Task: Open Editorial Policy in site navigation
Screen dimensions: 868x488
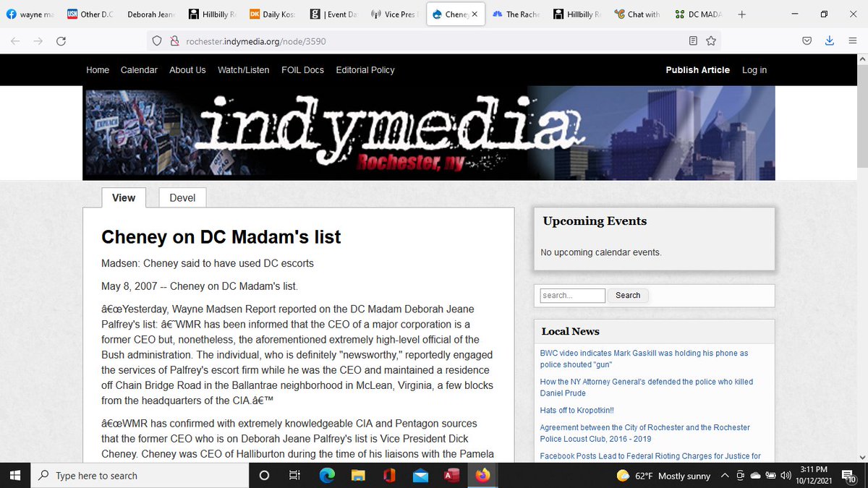Action: coord(365,70)
